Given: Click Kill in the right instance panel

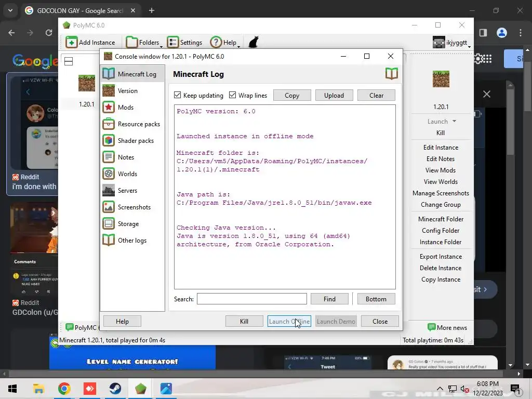Looking at the screenshot, I should pyautogui.click(x=441, y=132).
